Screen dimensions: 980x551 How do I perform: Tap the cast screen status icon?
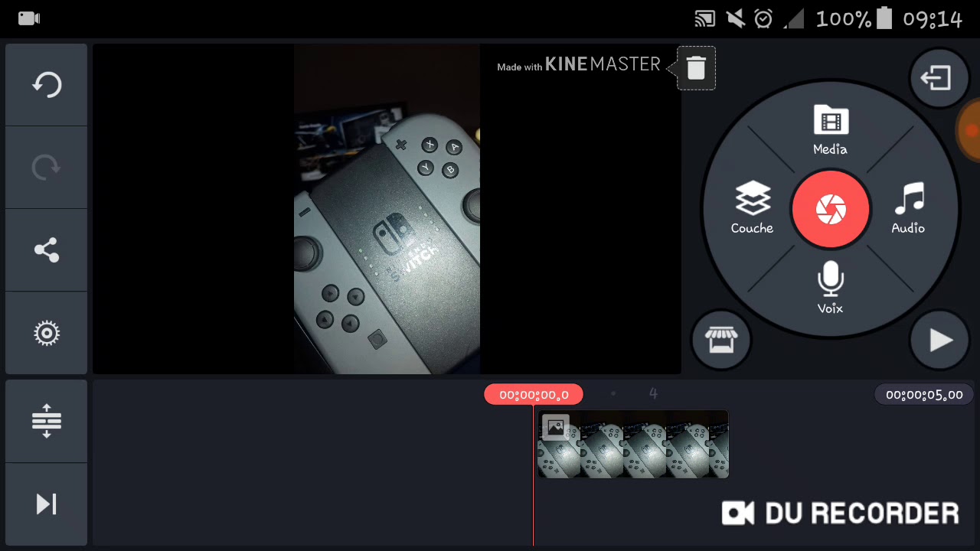coord(705,18)
